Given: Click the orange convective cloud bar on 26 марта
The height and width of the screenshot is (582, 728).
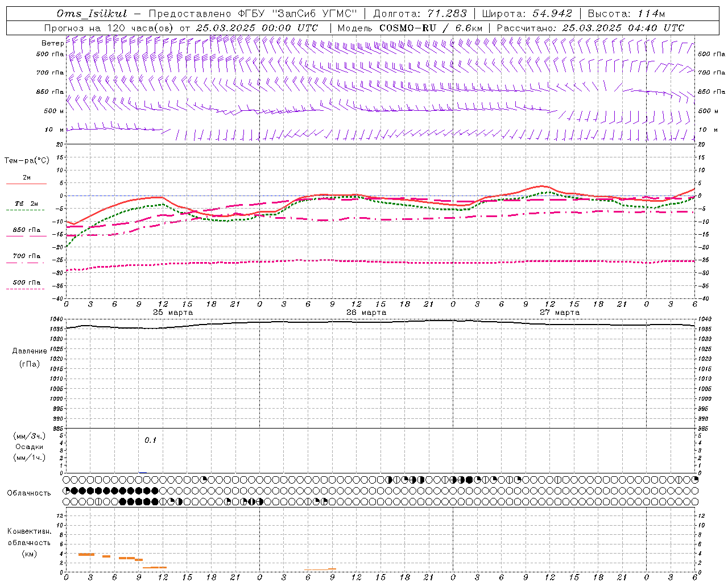Looking at the screenshot, I should [x=320, y=569].
